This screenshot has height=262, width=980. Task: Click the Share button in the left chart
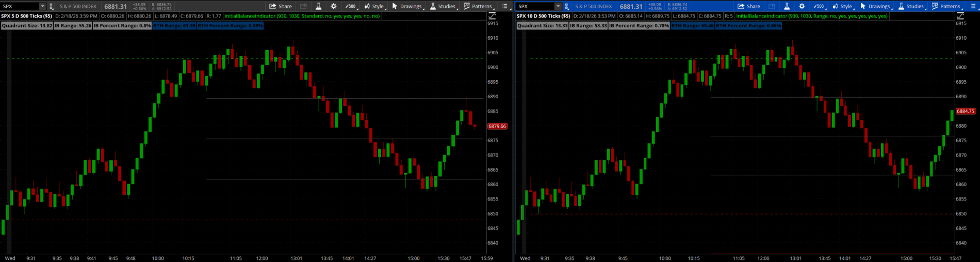pos(281,6)
